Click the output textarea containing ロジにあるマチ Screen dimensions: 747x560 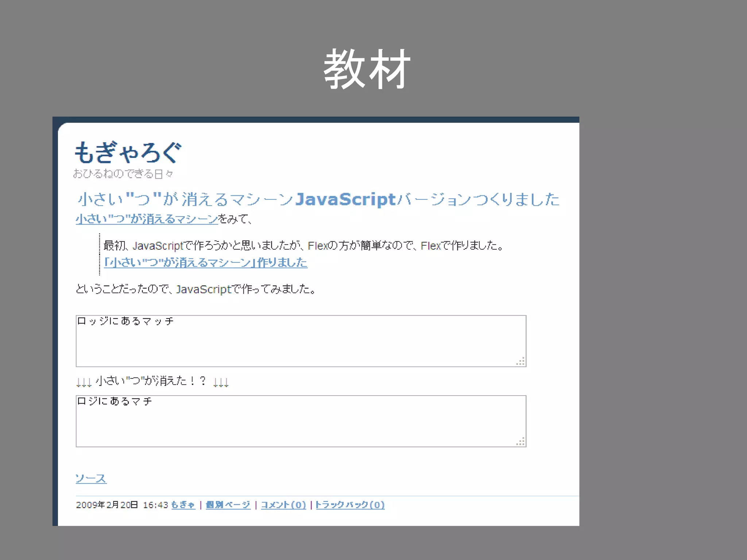pos(301,421)
